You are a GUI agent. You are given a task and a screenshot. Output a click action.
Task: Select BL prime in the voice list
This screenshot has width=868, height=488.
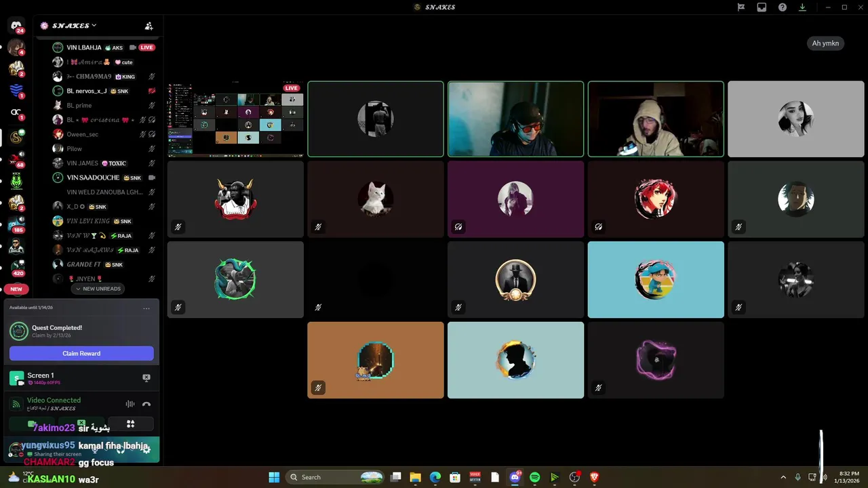coord(105,106)
